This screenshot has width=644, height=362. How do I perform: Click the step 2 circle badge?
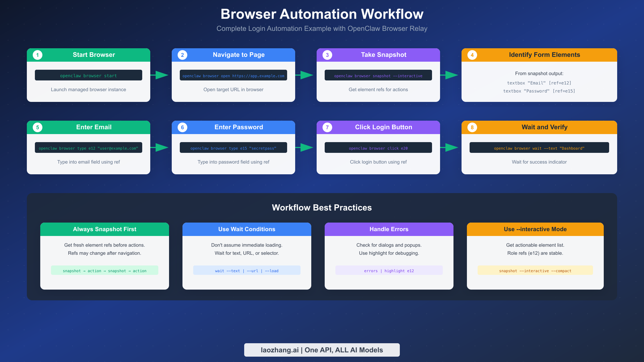point(182,55)
